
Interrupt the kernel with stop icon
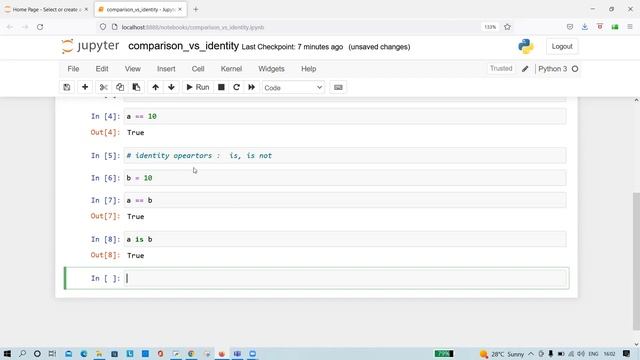pyautogui.click(x=221, y=87)
